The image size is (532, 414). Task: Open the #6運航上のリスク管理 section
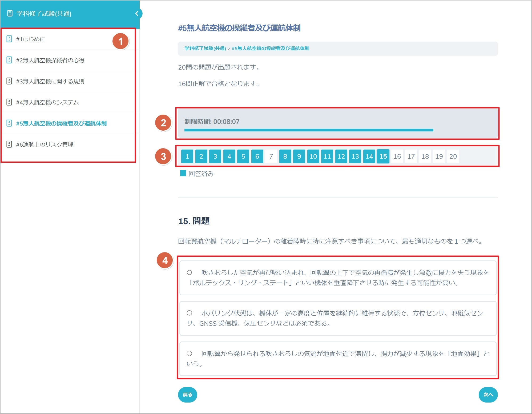tap(45, 144)
